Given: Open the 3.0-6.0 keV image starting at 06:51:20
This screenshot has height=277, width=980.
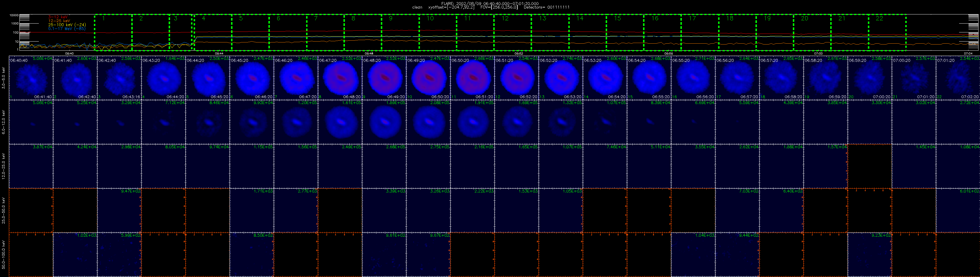Looking at the screenshot, I should pyautogui.click(x=516, y=78).
